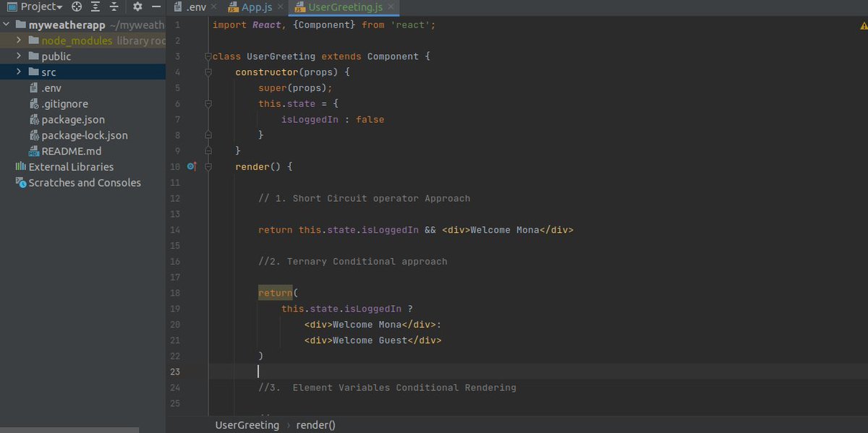
Task: Select the node_modules folder
Action: click(77, 40)
